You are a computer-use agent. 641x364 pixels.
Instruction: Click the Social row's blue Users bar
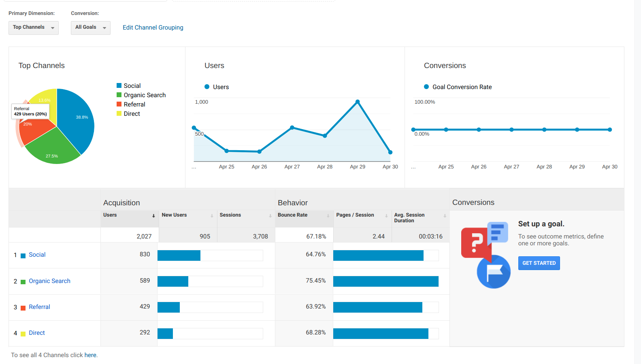click(x=179, y=255)
